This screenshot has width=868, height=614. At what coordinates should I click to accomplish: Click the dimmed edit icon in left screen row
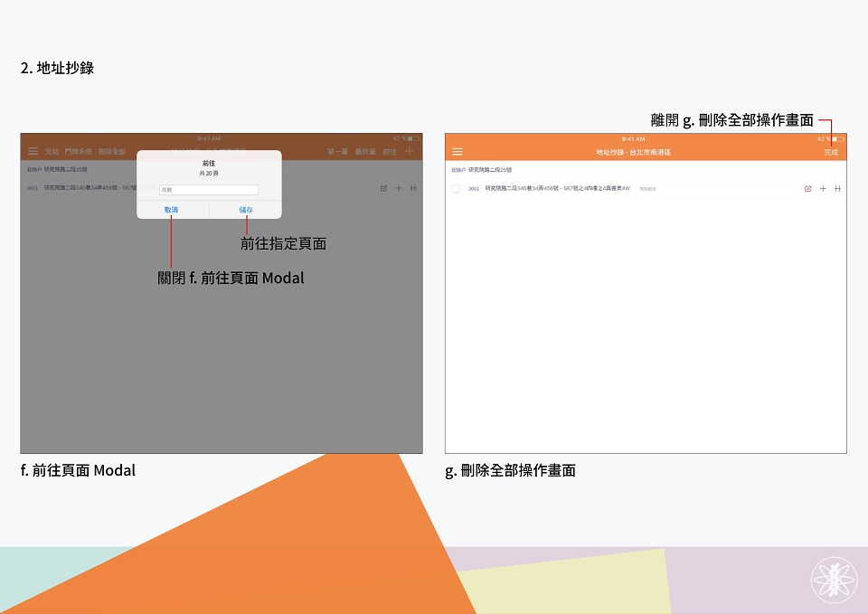[x=383, y=188]
